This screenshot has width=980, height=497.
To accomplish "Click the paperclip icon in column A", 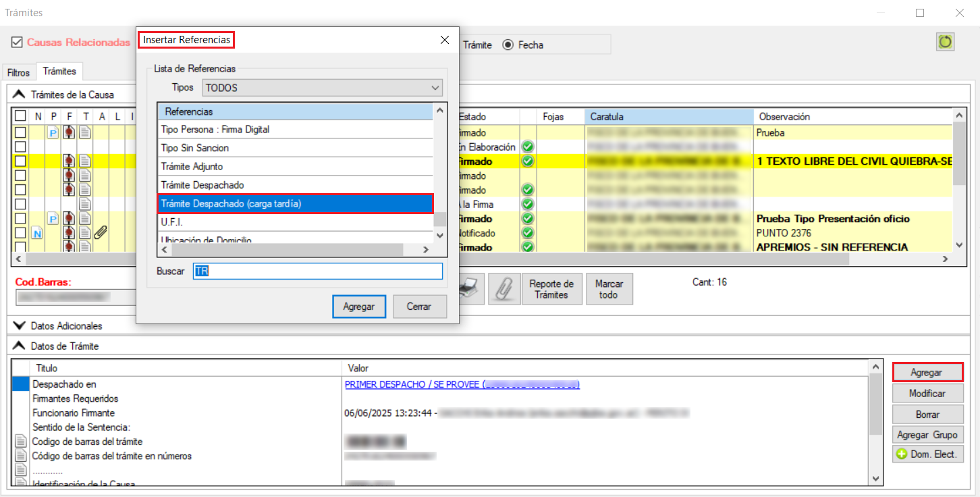I will point(101,233).
